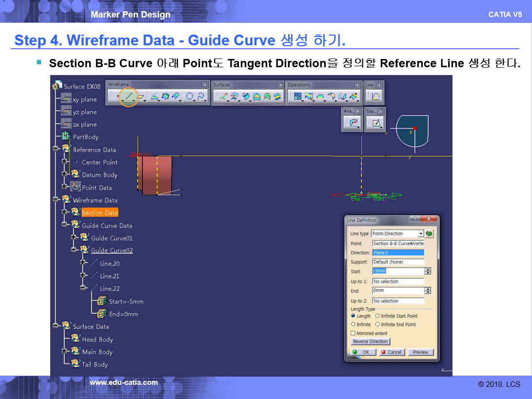Screen dimensions: 532x399
Task: Select the Infinite Start Point radio button
Action: [377, 316]
